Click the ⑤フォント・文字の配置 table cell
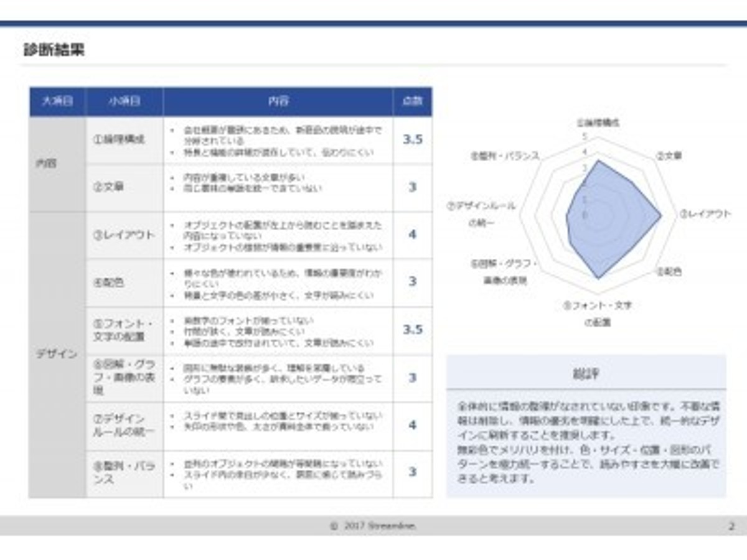This screenshot has height=560, width=747. pyautogui.click(x=125, y=330)
